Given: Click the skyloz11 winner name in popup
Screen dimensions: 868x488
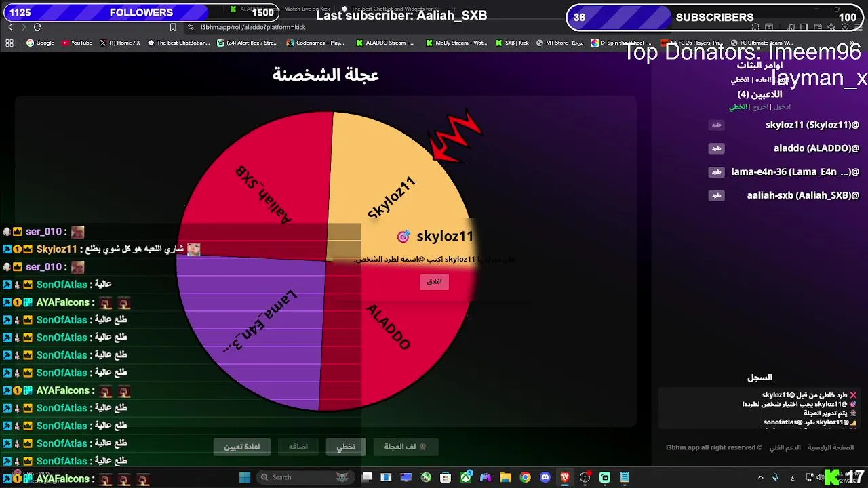Looking at the screenshot, I should coord(445,236).
